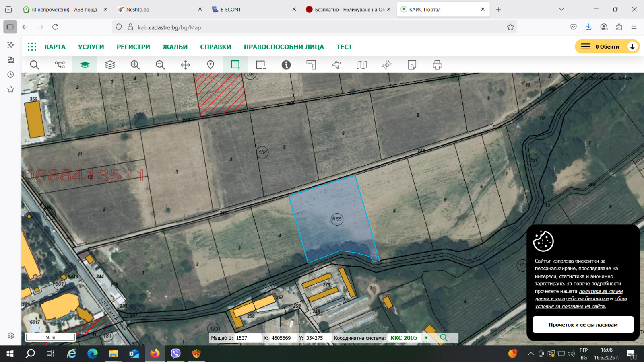This screenshot has width=644, height=362.
Task: Expand the 0 Обекти list arrow
Action: (632, 47)
